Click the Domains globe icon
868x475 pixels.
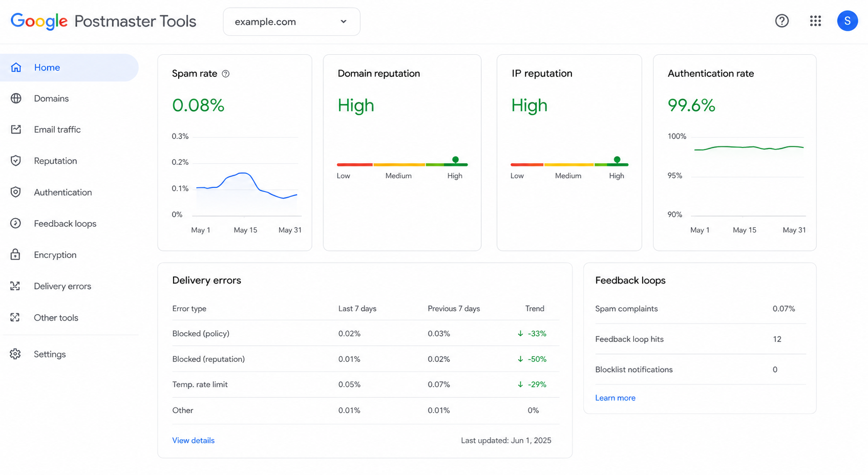click(16, 98)
